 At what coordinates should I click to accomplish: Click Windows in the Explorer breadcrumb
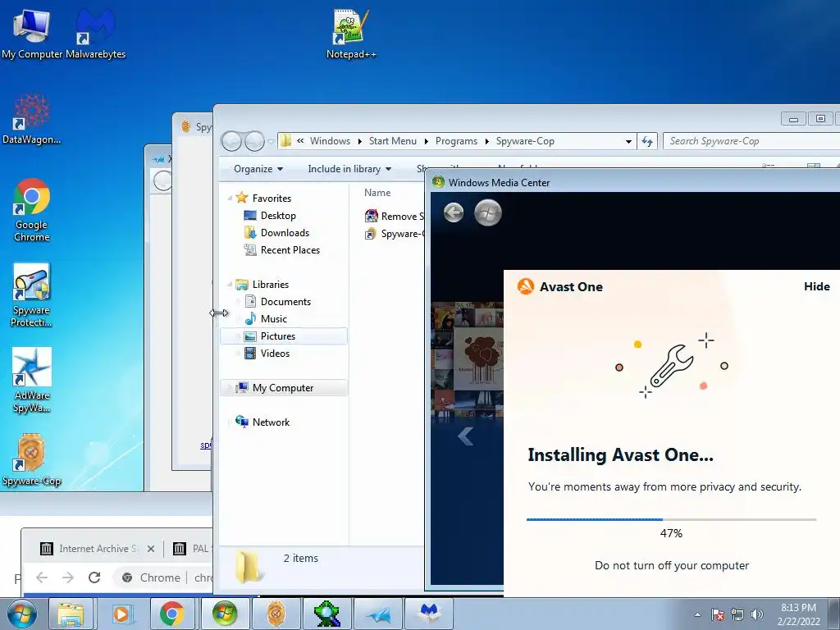point(330,141)
